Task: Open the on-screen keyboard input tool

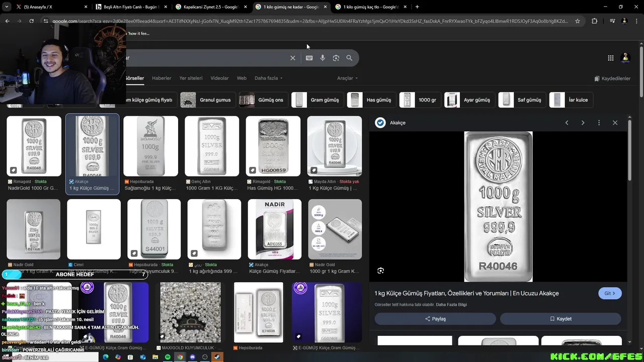Action: coord(309,58)
